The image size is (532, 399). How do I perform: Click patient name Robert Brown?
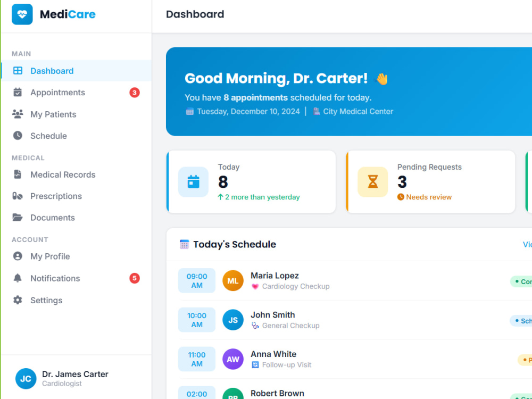point(277,393)
